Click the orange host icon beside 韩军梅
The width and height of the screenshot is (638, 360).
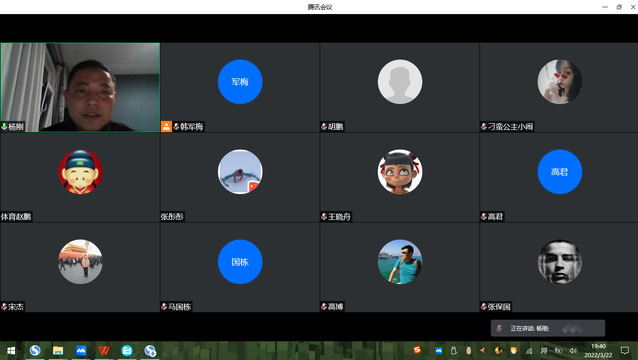pos(166,127)
